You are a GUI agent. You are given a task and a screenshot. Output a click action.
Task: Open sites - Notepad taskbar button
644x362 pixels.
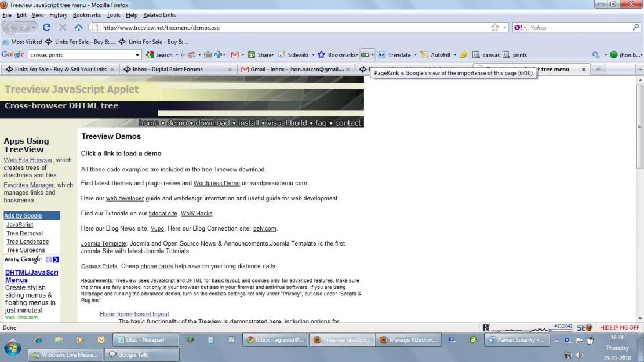click(x=146, y=340)
